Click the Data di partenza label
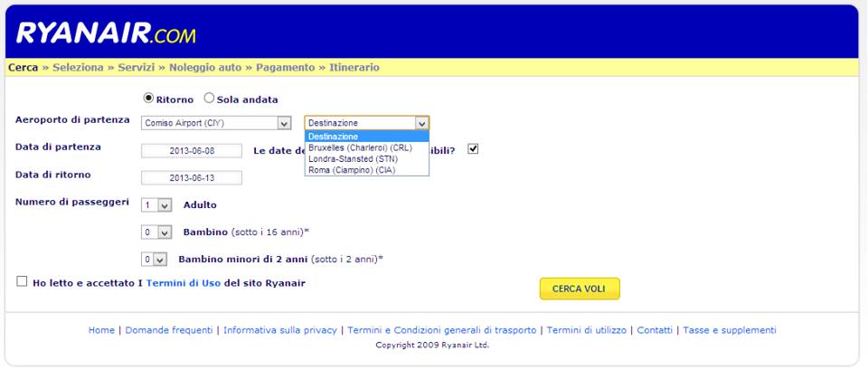This screenshot has height=370, width=868. pyautogui.click(x=58, y=147)
